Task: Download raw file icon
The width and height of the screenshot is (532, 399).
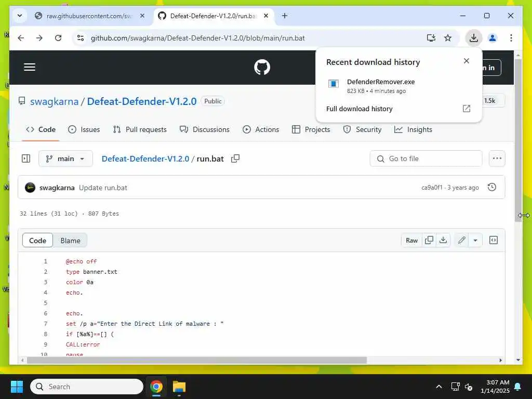Action: pyautogui.click(x=443, y=240)
